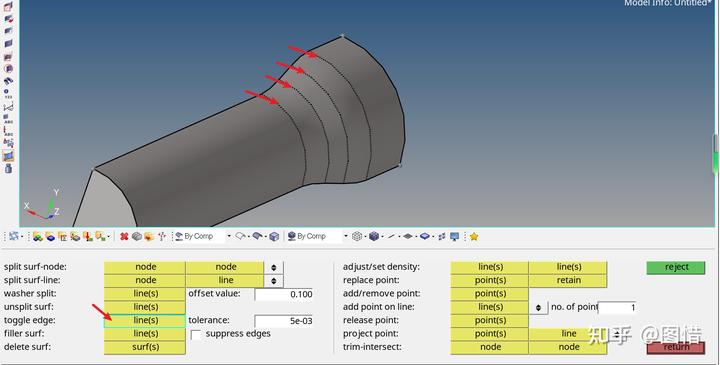The image size is (720, 365).
Task: Click the mass calculation weight icon
Action: click(8, 168)
